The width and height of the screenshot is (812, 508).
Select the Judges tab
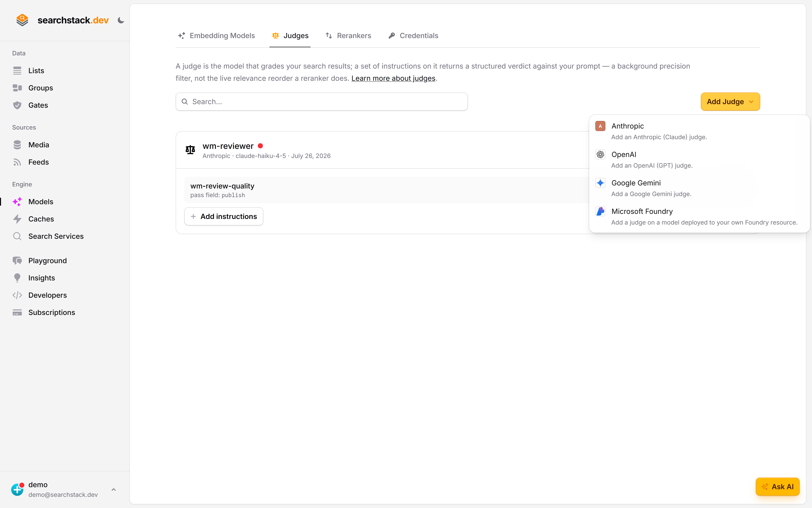click(x=290, y=36)
